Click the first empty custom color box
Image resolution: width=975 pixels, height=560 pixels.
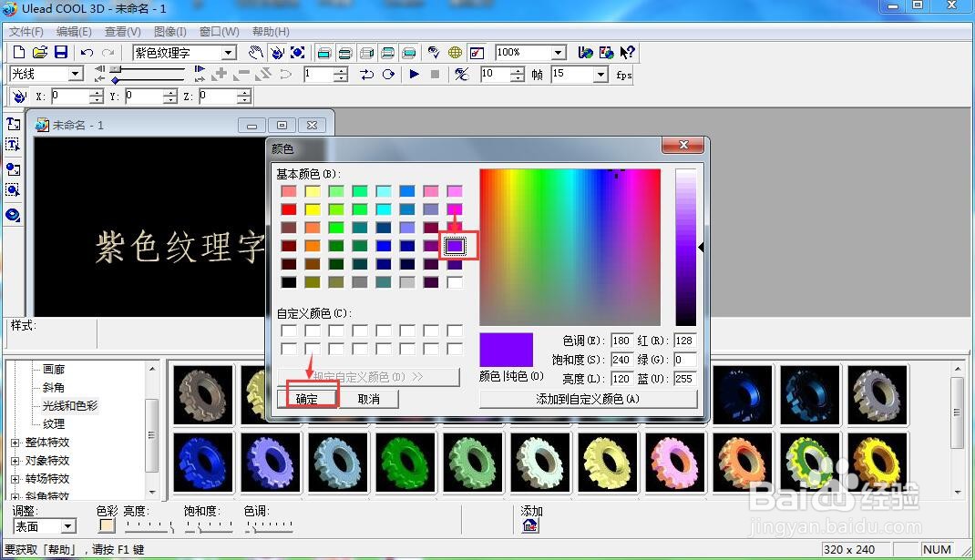click(289, 331)
